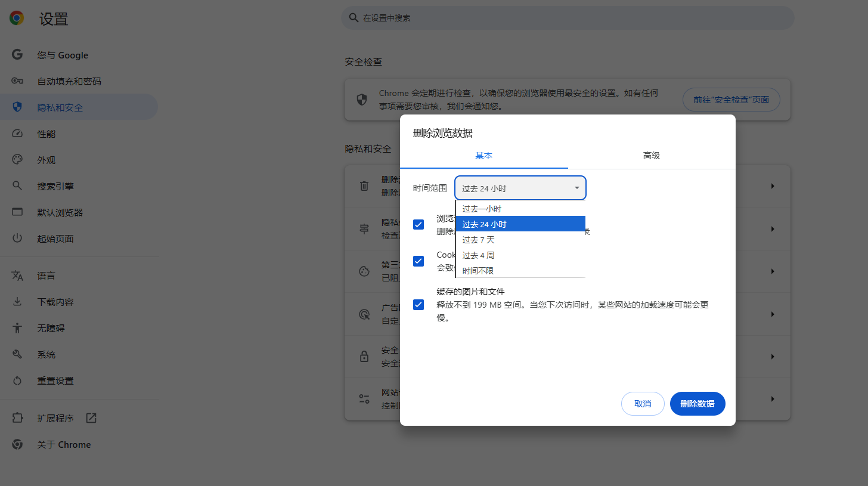Expand the delete browsing data row arrow
868x486 pixels.
773,186
